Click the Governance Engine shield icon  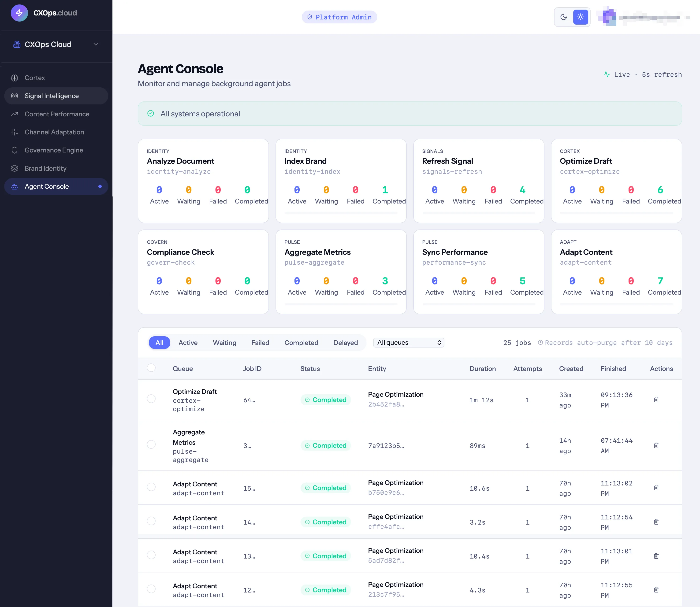click(15, 150)
